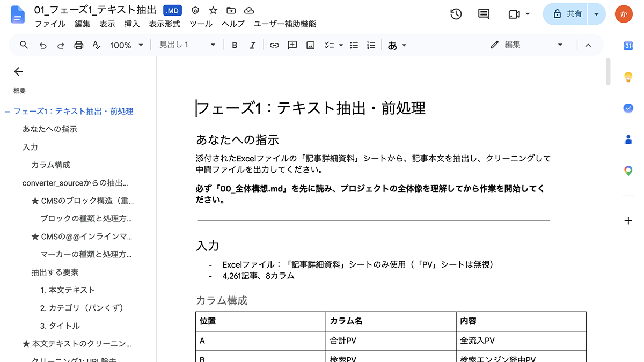Image resolution: width=644 pixels, height=362 pixels.
Task: Collapse the toolbar with the up chevron
Action: [588, 45]
